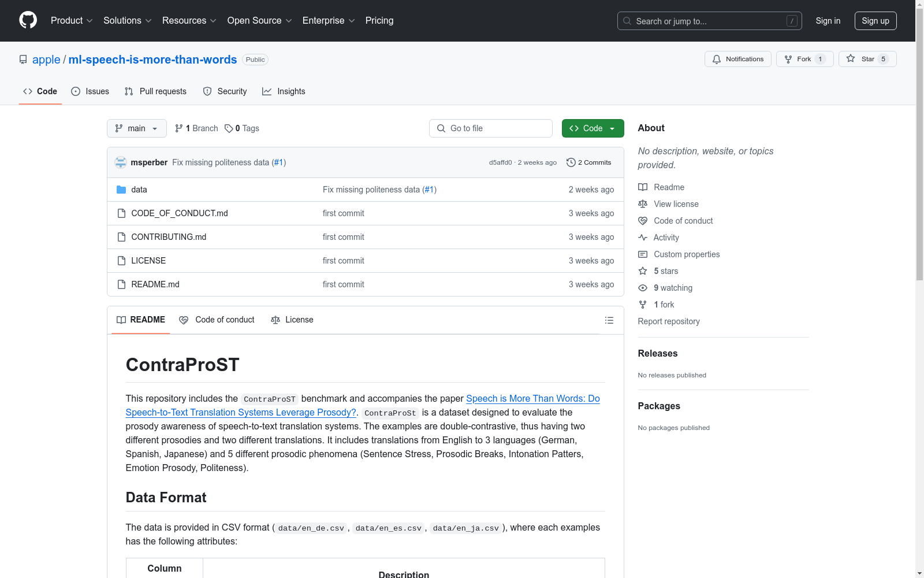
Task: Click the Releases heading link
Action: coord(658,353)
